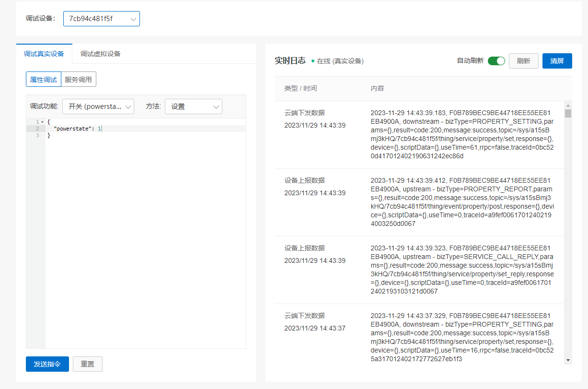
Task: Click the timestamp 2023/11/29 14:43:37
Action: 315,328
